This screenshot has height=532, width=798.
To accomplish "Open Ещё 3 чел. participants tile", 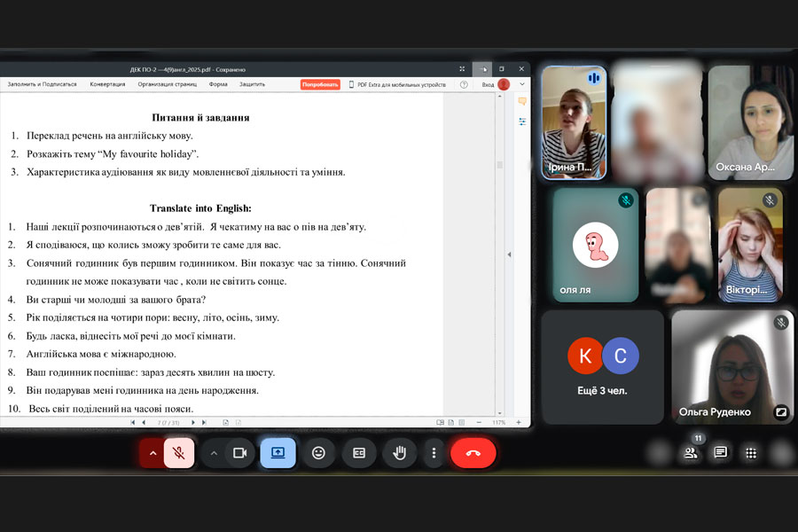I will pos(603,367).
